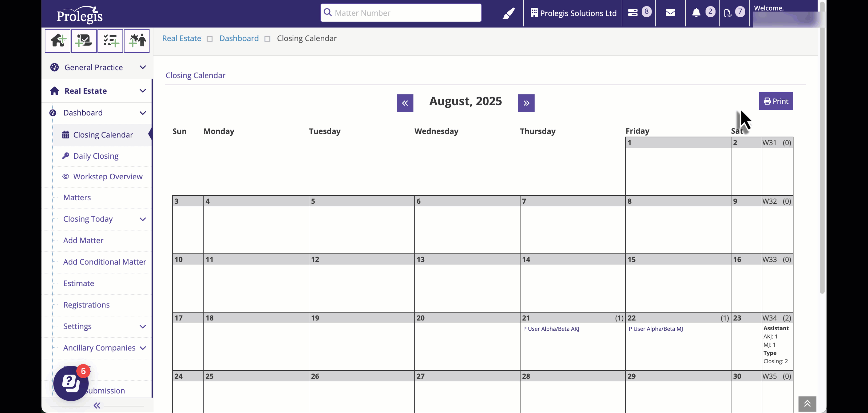
Task: Click the scroll-to-top double chevron button
Action: pyautogui.click(x=807, y=404)
